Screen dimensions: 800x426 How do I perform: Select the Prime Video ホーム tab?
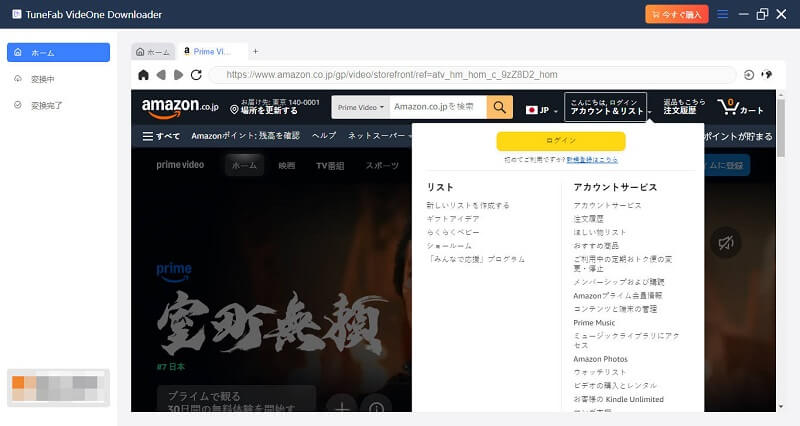pyautogui.click(x=244, y=165)
